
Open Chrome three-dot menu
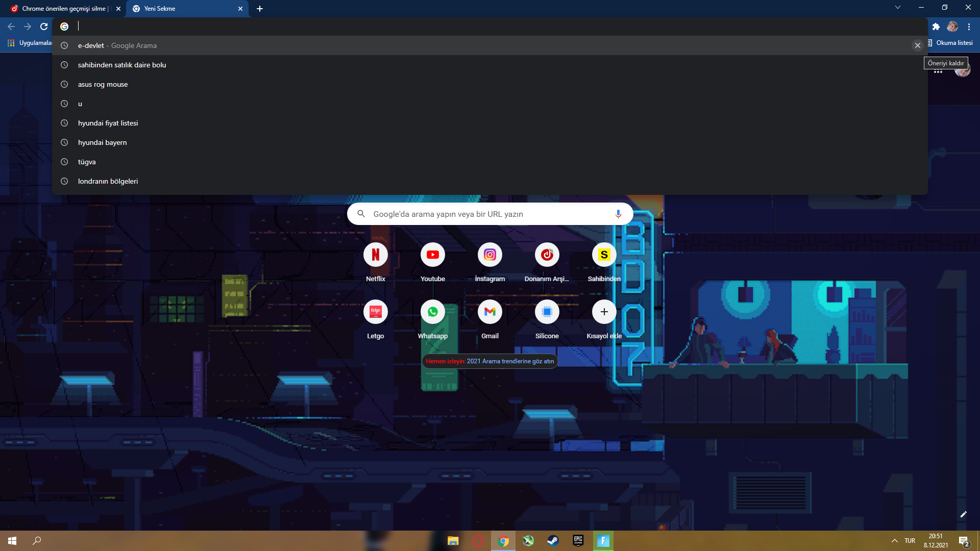[969, 27]
